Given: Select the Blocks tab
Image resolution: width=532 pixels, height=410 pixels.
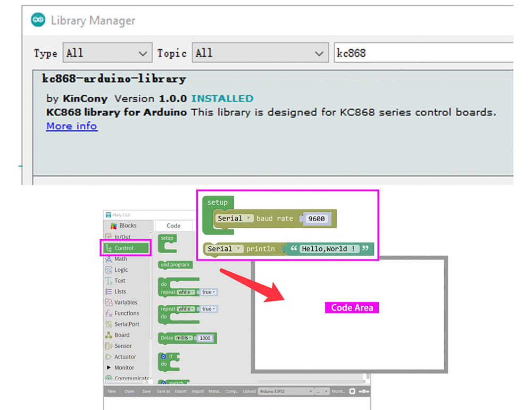Looking at the screenshot, I should click(x=123, y=225).
